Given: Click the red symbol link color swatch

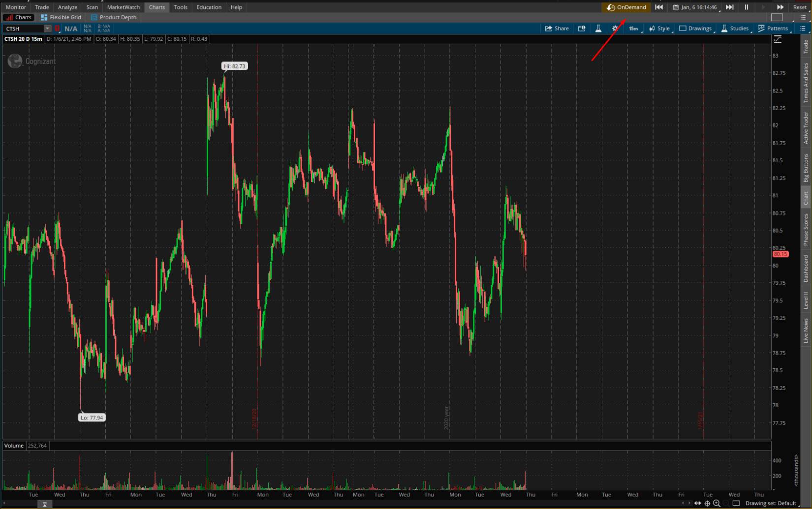Looking at the screenshot, I should 57,29.
